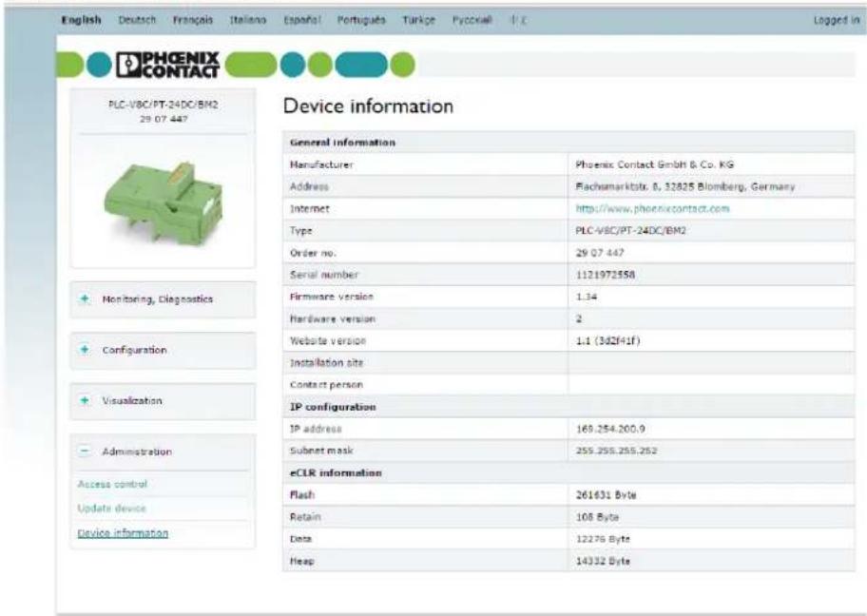The height and width of the screenshot is (616, 867).
Task: Click Order no. value in table
Action: 600,253
